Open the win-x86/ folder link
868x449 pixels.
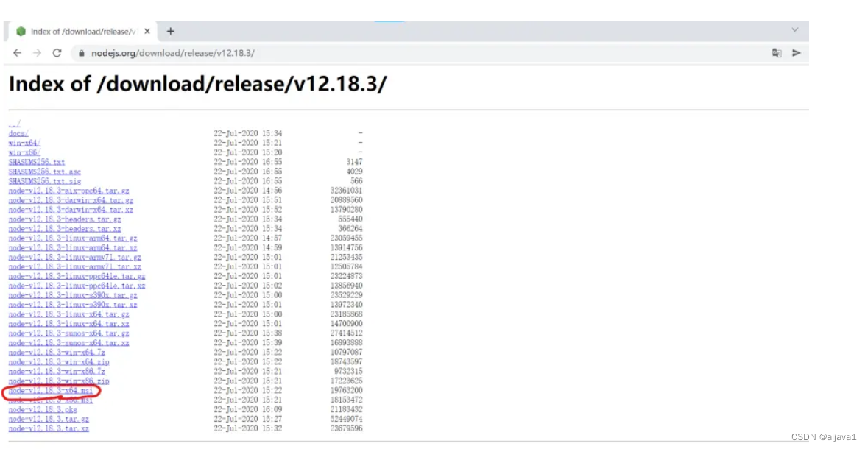coord(24,152)
